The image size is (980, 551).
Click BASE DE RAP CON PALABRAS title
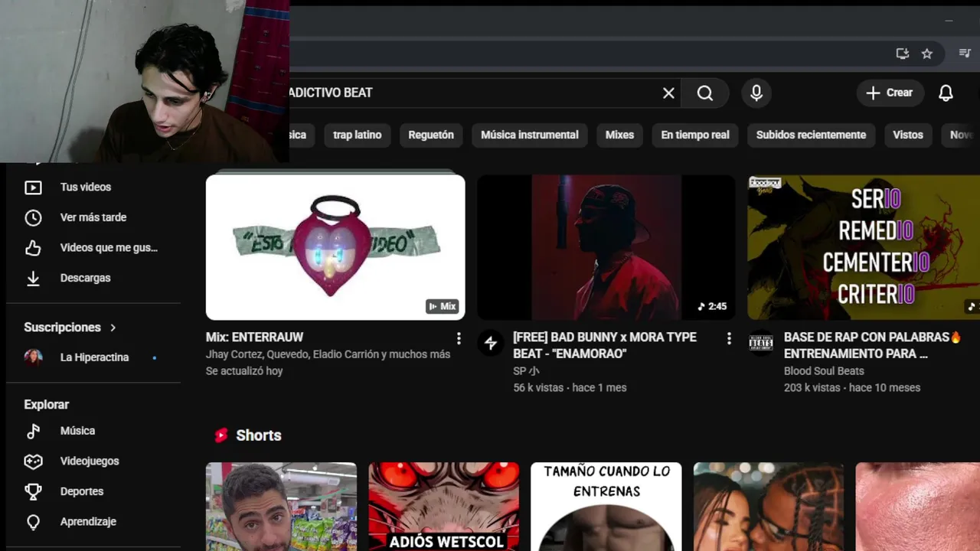point(872,345)
